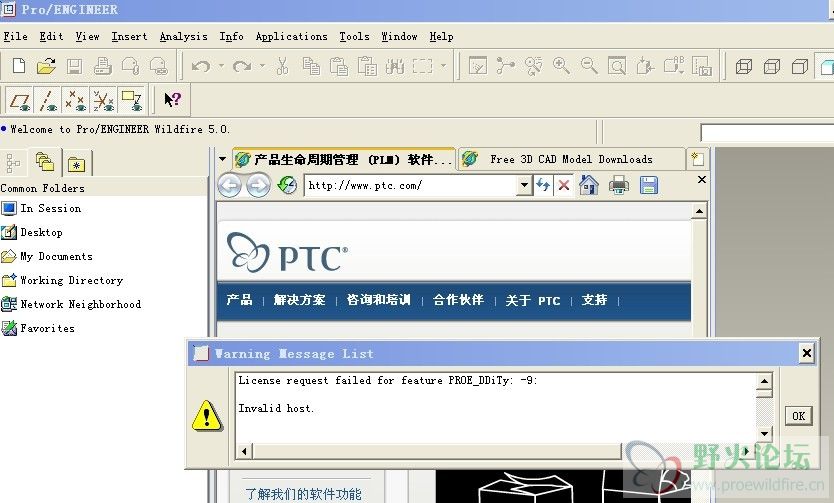The image size is (834, 503).
Task: Toggle annotation element display
Action: (x=131, y=99)
